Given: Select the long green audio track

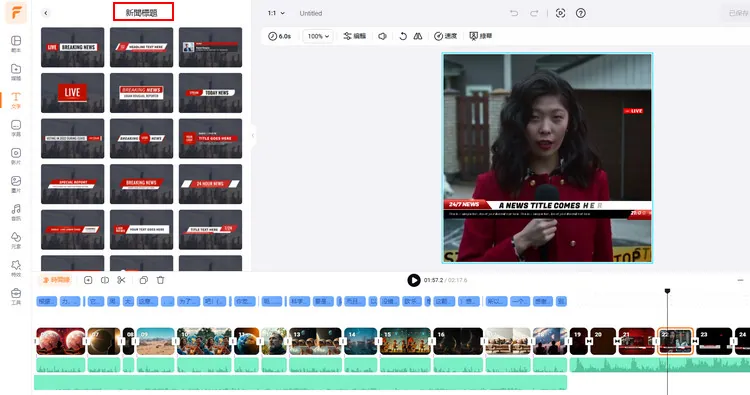Looking at the screenshot, I should point(300,383).
